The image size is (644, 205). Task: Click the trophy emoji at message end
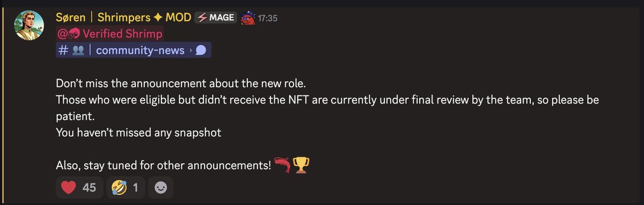click(302, 165)
